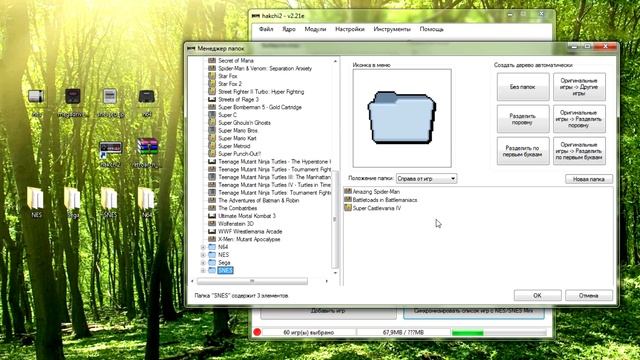Click the Super C game icon

(x=212, y=115)
